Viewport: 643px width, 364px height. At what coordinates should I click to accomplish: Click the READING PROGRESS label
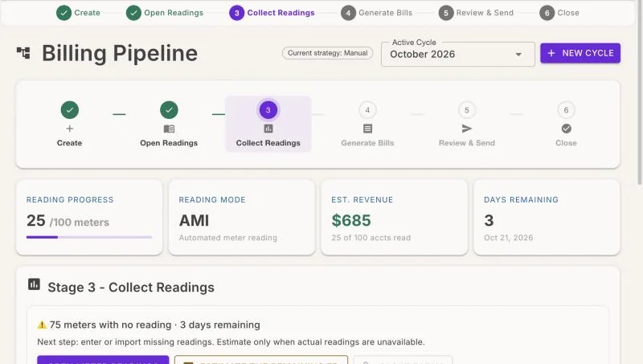pos(70,200)
